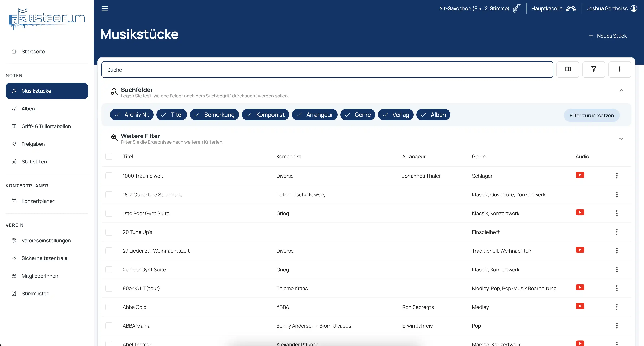Open the toolbar three-dot options button
This screenshot has height=346, width=644.
619,69
